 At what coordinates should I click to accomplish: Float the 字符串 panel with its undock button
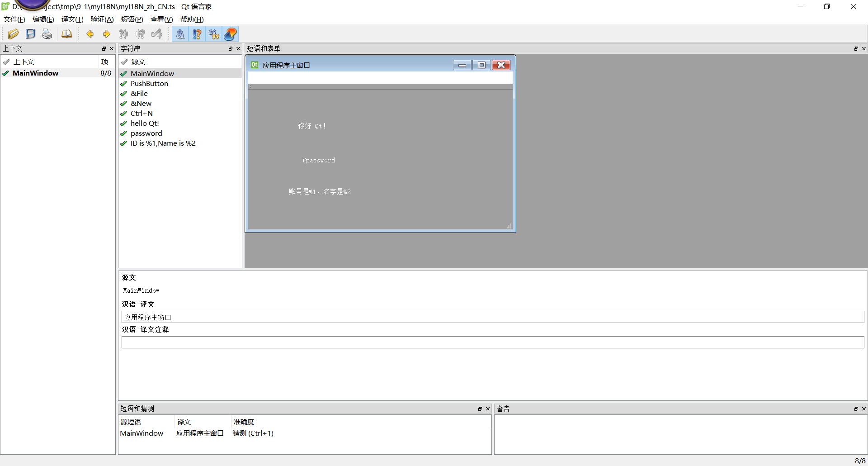pos(231,48)
